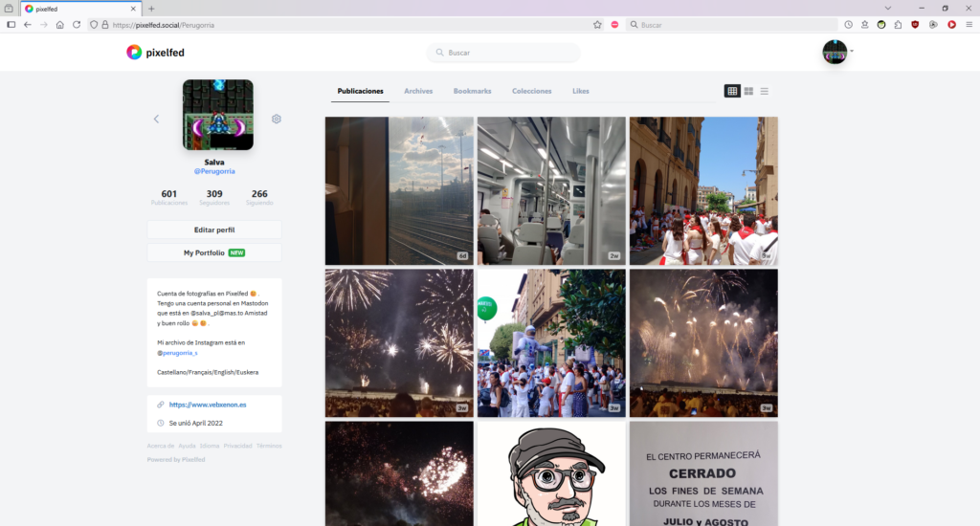
Task: Open the https://www.vebxenon.es website link
Action: (208, 405)
